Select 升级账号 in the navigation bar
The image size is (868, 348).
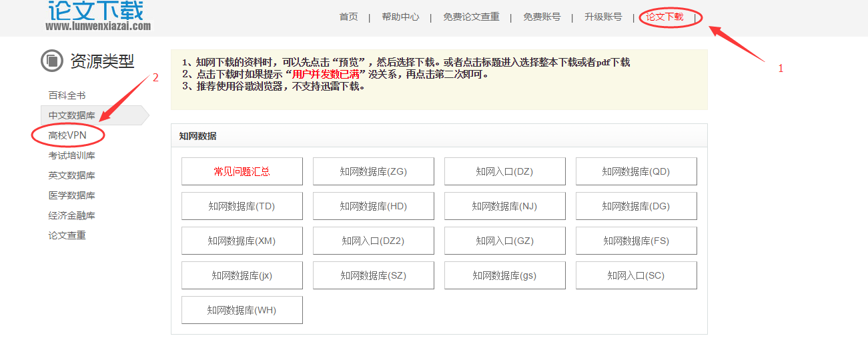click(603, 17)
